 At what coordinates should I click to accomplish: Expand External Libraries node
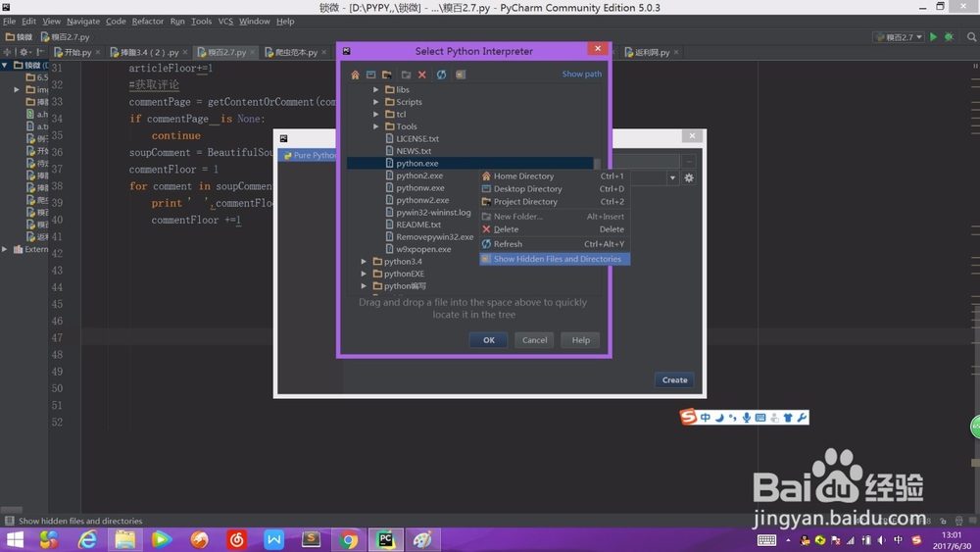[5, 249]
